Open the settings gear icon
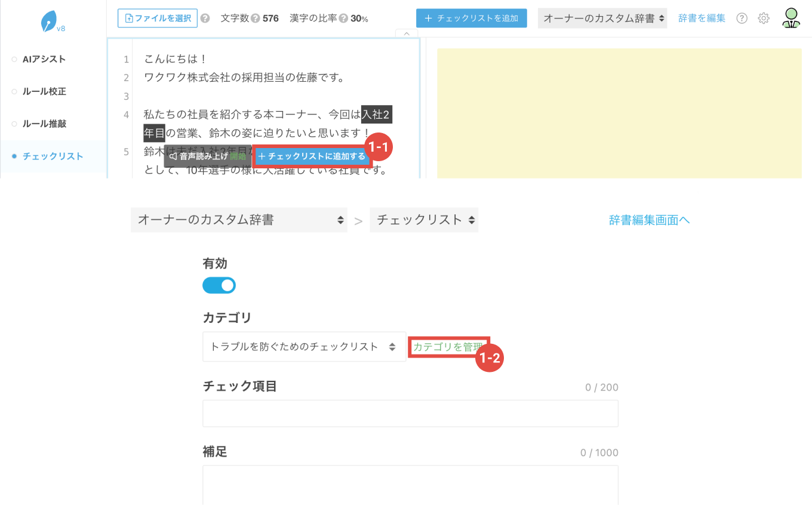The image size is (812, 505). [x=764, y=18]
